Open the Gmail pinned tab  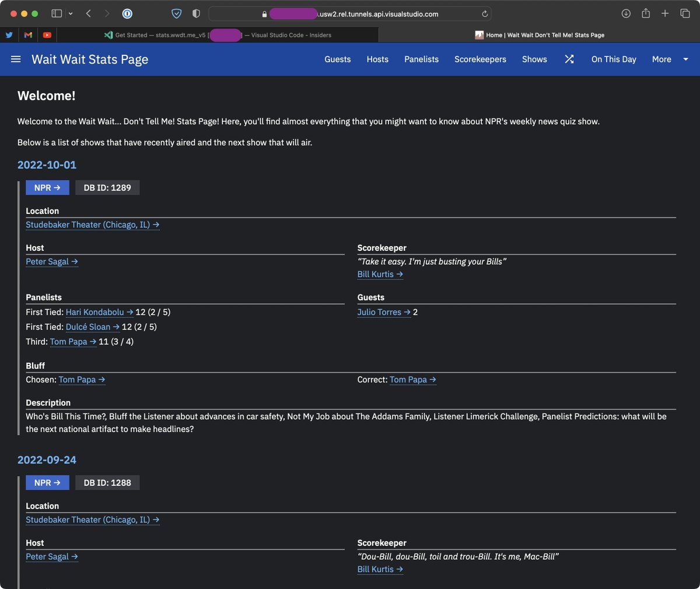tap(28, 35)
